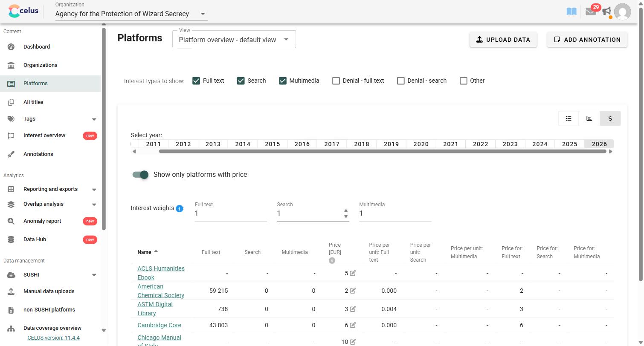Image resolution: width=644 pixels, height=346 pixels.
Task: Open Cambridge Core platform link
Action: (159, 325)
